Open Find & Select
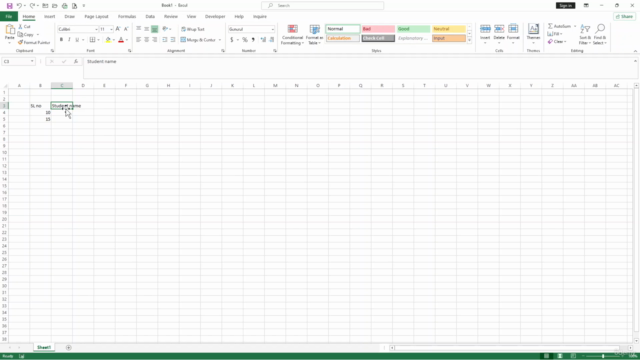 pyautogui.click(x=600, y=34)
